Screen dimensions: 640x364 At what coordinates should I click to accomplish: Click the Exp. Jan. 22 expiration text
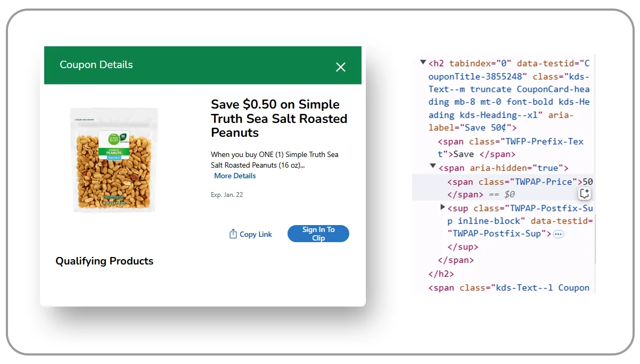click(x=227, y=195)
